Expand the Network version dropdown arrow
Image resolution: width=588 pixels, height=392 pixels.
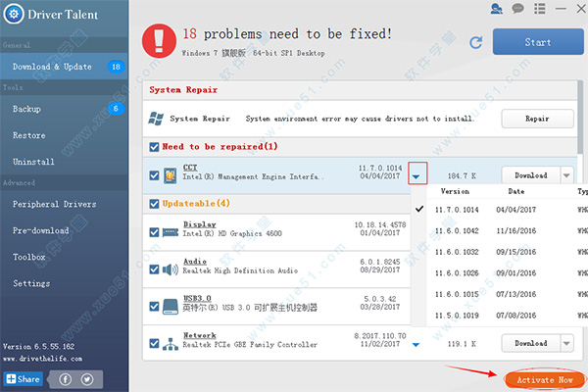[x=416, y=344]
